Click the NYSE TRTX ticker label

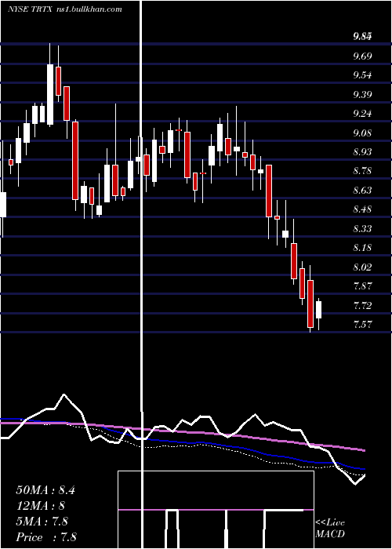pyautogui.click(x=30, y=9)
